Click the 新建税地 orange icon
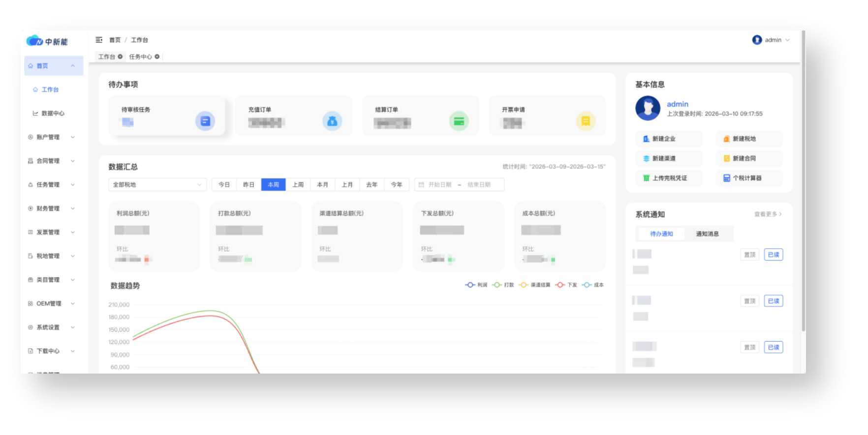Viewport: 868px width, 435px height. coord(726,139)
